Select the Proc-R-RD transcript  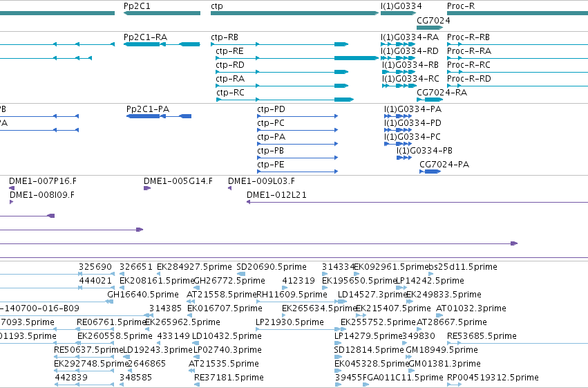coord(518,86)
